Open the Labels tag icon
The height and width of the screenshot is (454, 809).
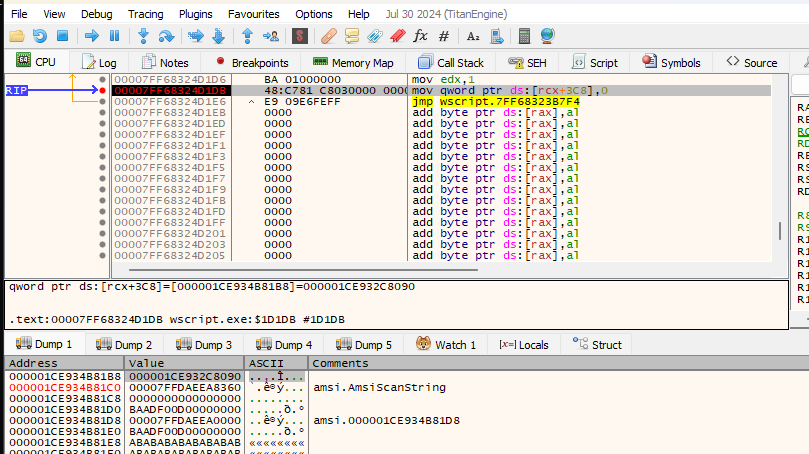tap(375, 36)
